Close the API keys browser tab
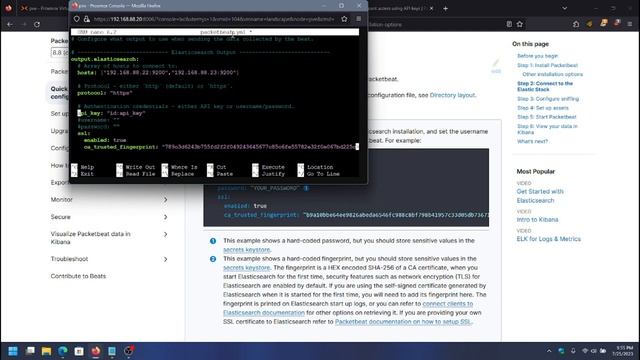 point(432,8)
